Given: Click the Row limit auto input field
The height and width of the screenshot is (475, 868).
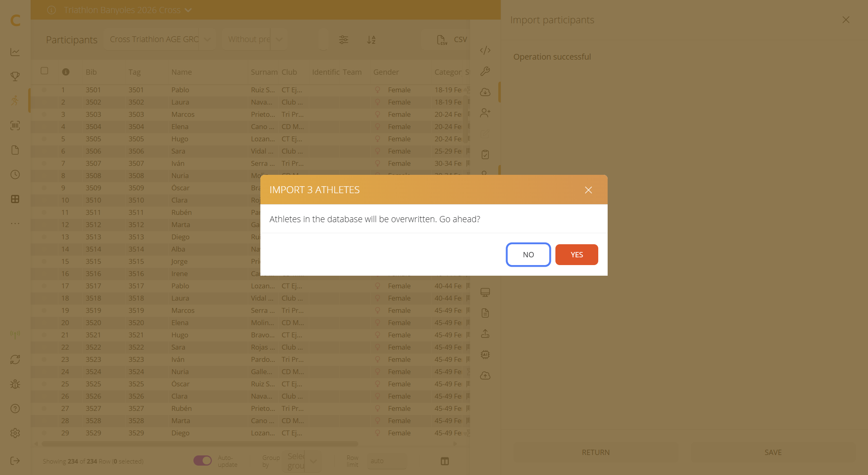Looking at the screenshot, I should click(387, 461).
